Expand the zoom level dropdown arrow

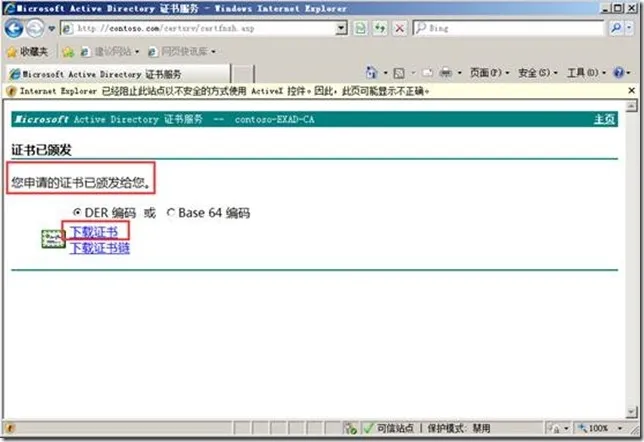click(x=620, y=428)
